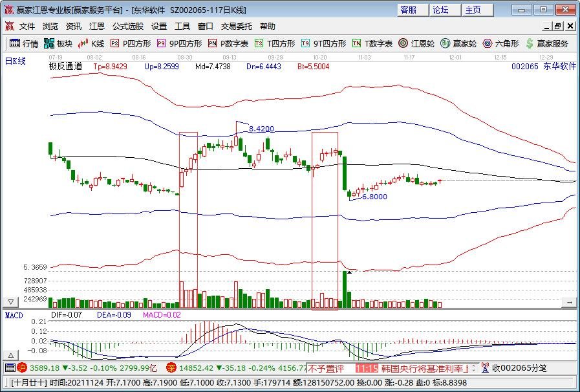Click the 主页 homepage button
This screenshot has width=580, height=392.
tap(478, 10)
